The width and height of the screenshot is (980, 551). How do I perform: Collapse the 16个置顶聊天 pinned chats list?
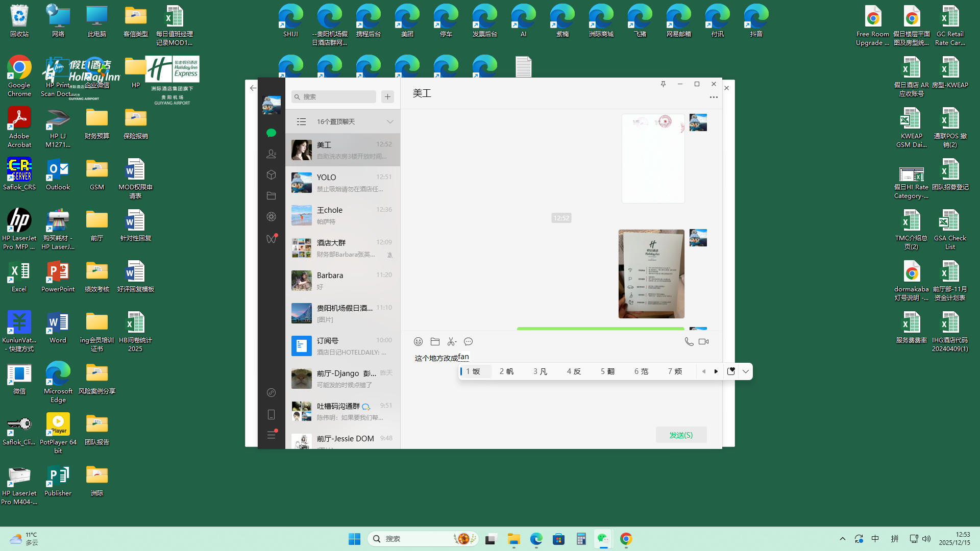click(x=390, y=121)
